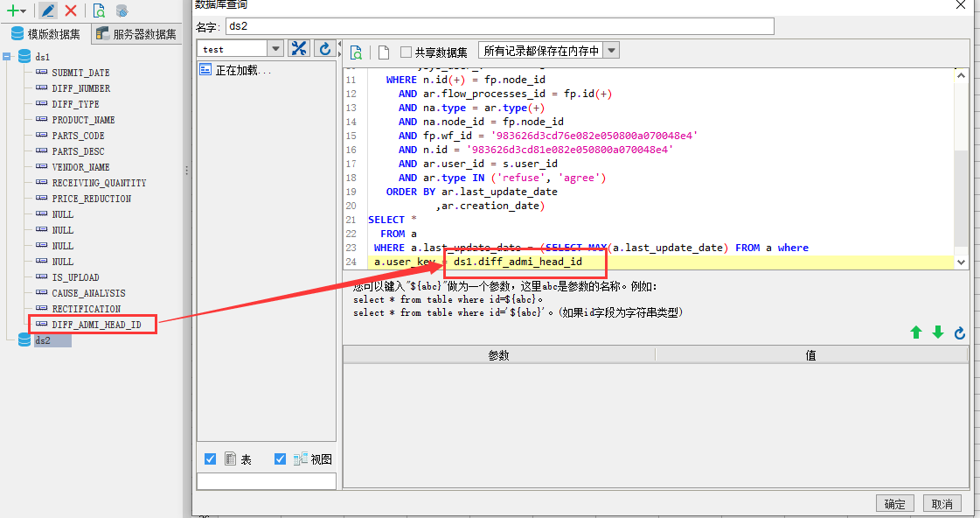The width and height of the screenshot is (980, 518).
Task: Move parameter down with green down arrow
Action: (x=938, y=332)
